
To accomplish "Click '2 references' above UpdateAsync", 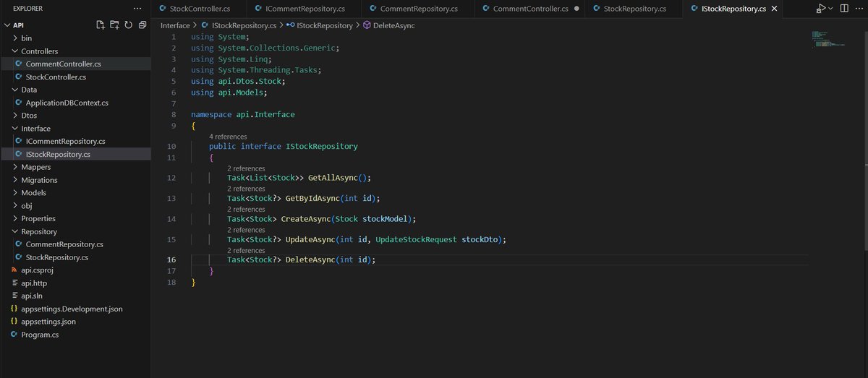I will (x=246, y=230).
